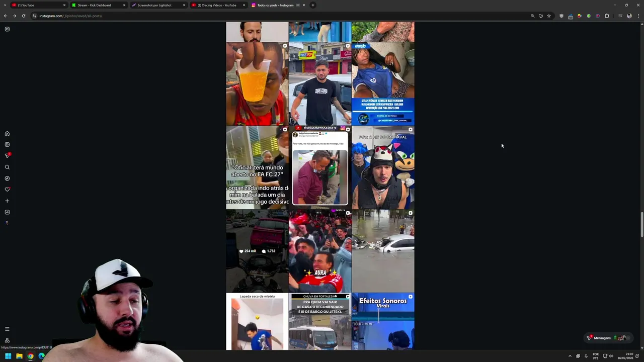Click the browser Back arrow
644x362 pixels.
pyautogui.click(x=6, y=16)
